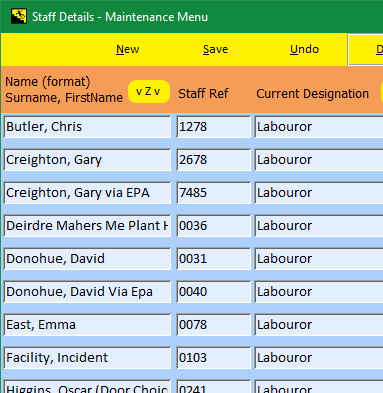Click designation field for Deirdre Mahers row

coord(319,226)
